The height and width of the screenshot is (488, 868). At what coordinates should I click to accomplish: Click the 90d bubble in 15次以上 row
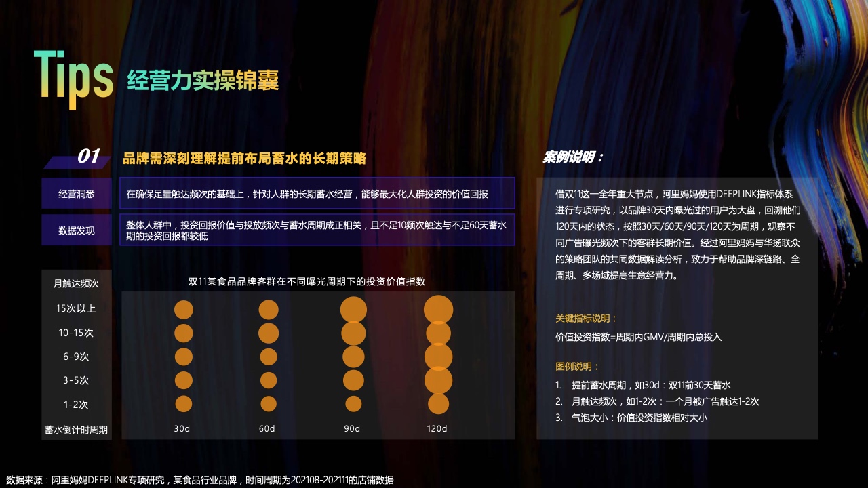pos(353,309)
